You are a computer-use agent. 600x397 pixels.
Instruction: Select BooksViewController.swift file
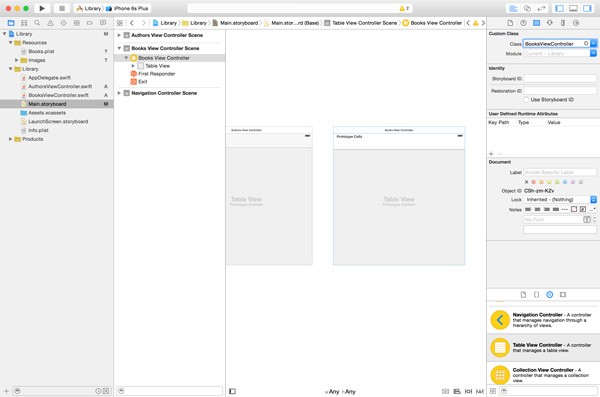tap(58, 95)
